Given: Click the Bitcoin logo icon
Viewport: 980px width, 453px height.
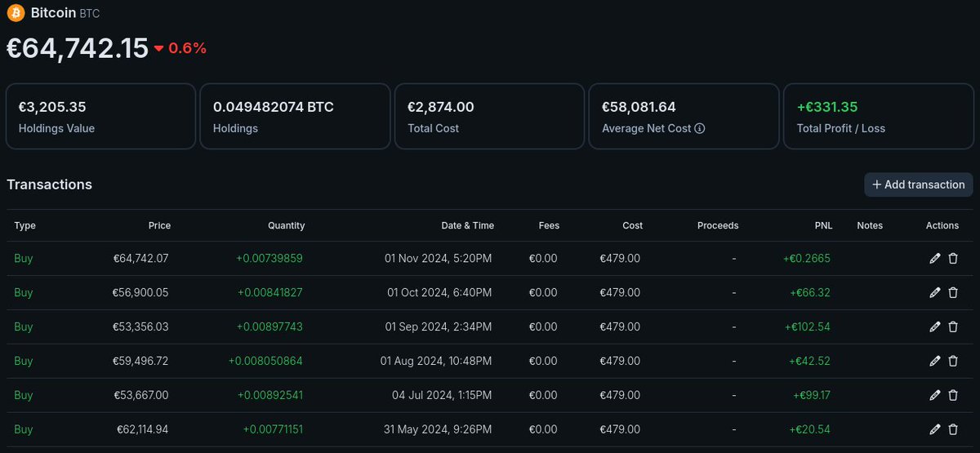Looking at the screenshot, I should (15, 13).
